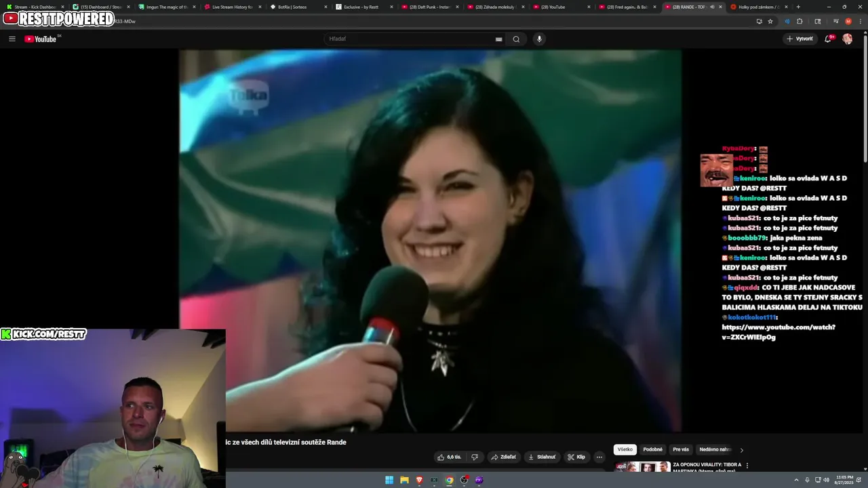Select the Podobné filter chip
The image size is (868, 488).
pos(653,449)
